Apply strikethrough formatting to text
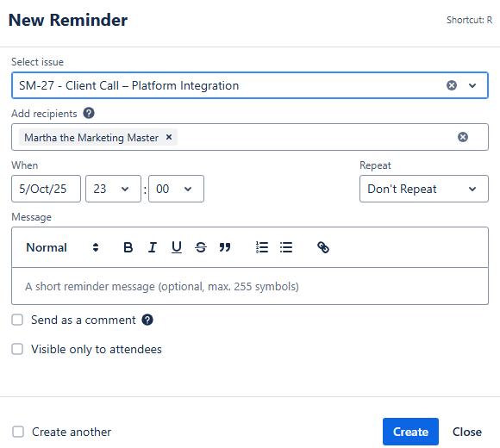Viewport: 500px width, 448px height. [201, 247]
